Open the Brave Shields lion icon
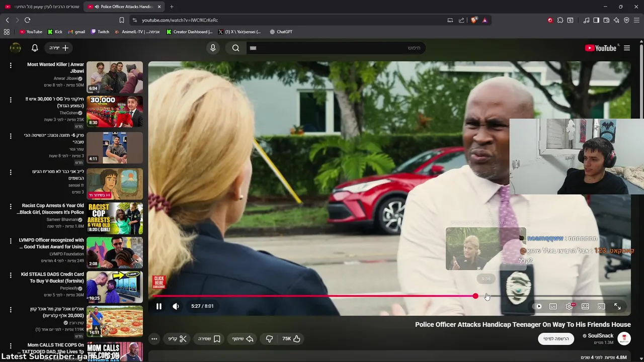The image size is (644, 362). pos(474,20)
